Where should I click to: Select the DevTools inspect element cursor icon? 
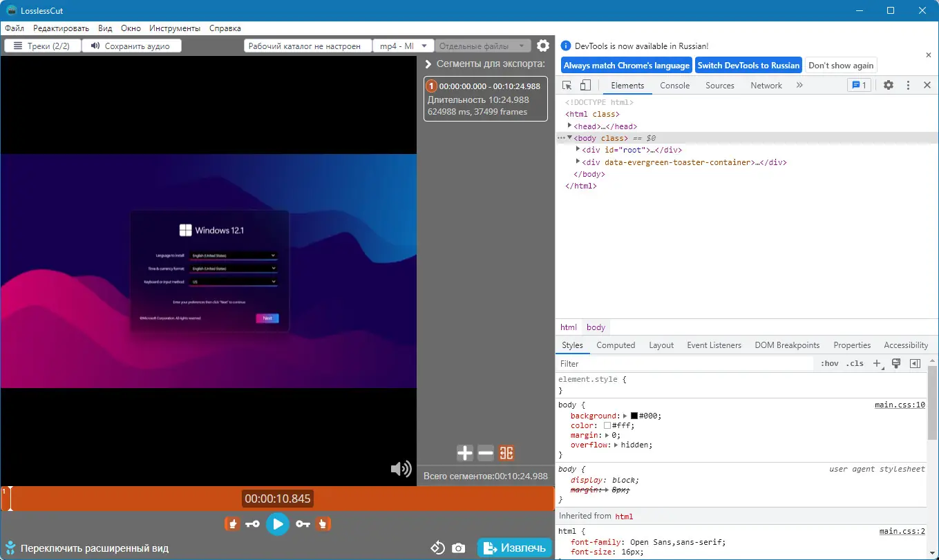tap(567, 86)
